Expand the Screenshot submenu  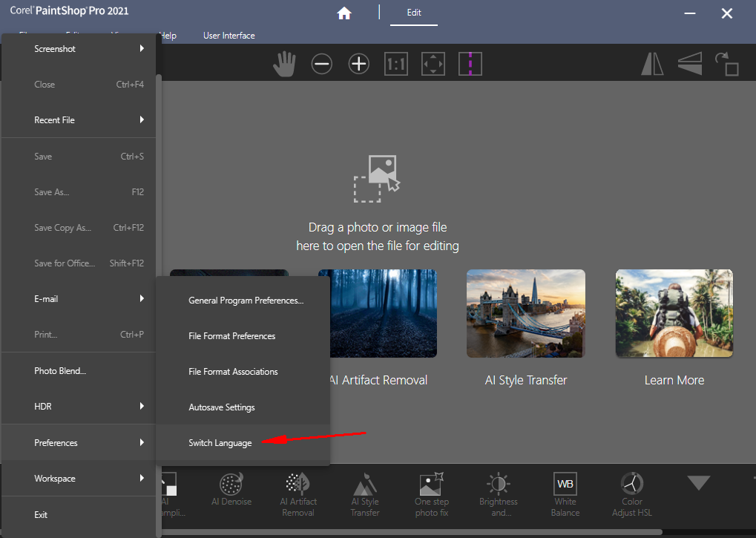tap(79, 49)
